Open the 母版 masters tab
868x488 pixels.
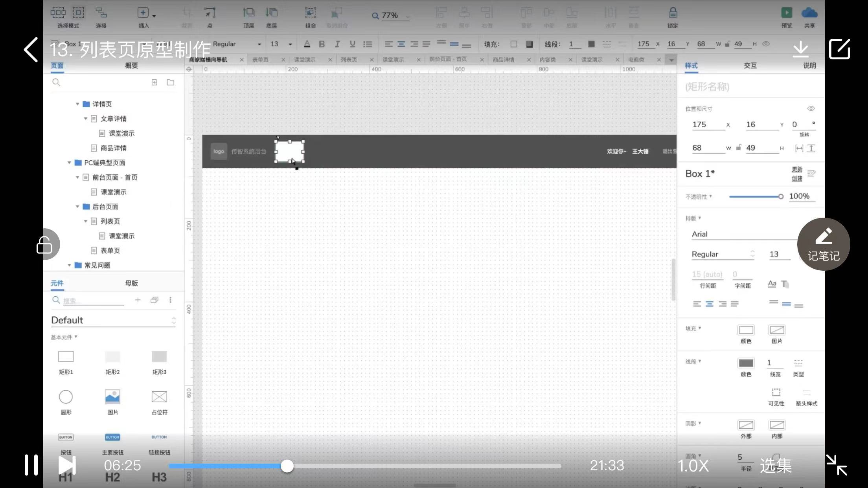(x=131, y=283)
